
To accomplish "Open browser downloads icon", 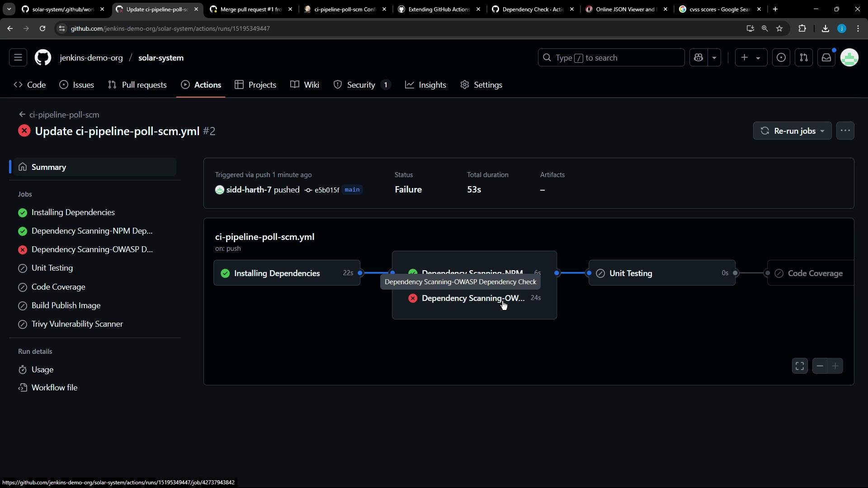I will pyautogui.click(x=826, y=28).
